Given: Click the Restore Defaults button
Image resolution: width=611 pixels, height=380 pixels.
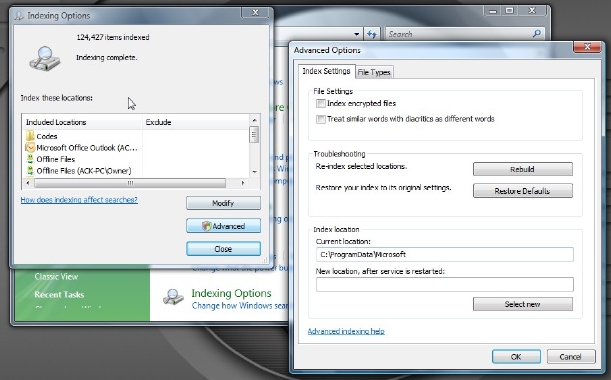Looking at the screenshot, I should pos(523,191).
